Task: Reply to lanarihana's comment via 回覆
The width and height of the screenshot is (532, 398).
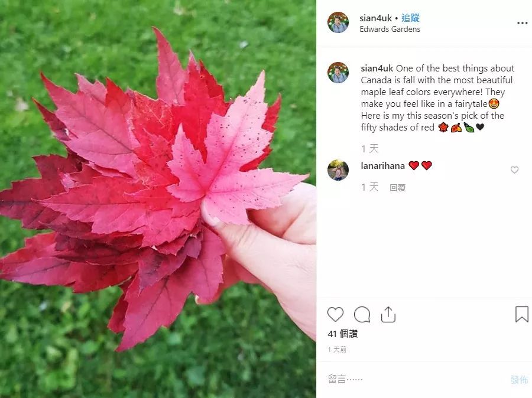Action: pyautogui.click(x=397, y=187)
